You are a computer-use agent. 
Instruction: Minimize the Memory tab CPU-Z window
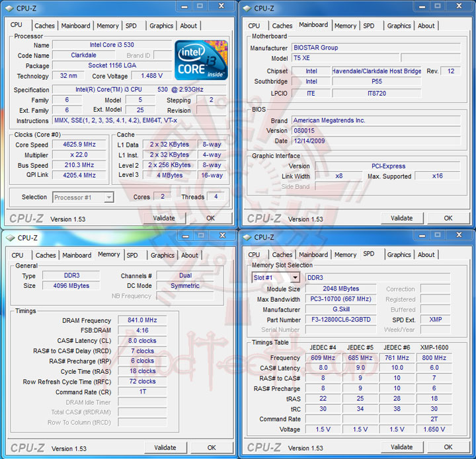point(186,236)
